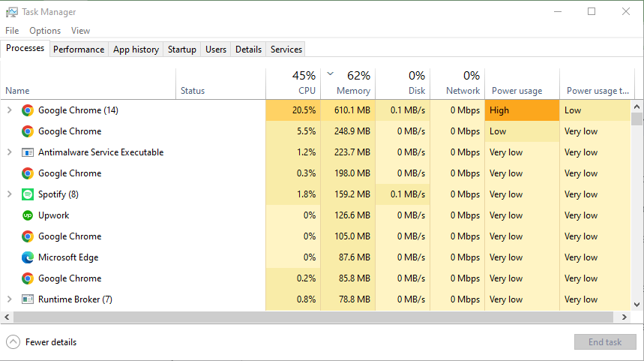Image resolution: width=644 pixels, height=361 pixels.
Task: Select the Microsoft Edge icon
Action: (x=28, y=257)
